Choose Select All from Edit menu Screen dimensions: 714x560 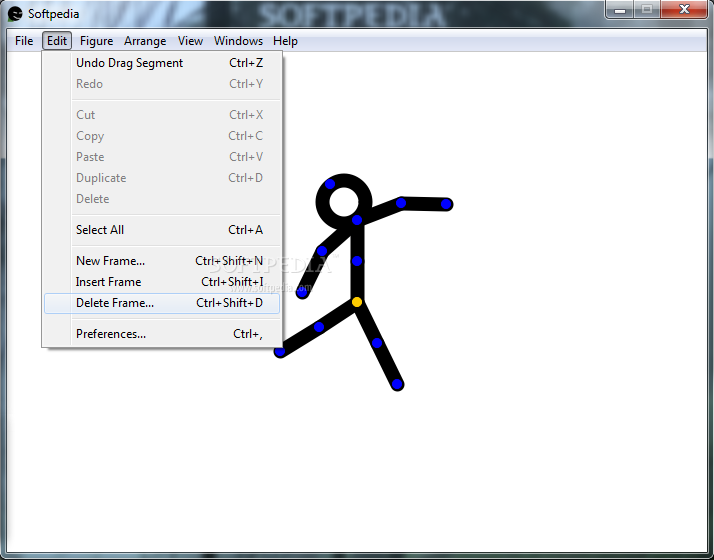click(162, 230)
